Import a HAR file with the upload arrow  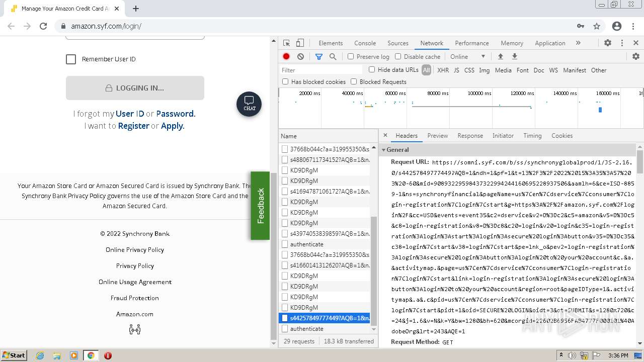[x=500, y=56]
